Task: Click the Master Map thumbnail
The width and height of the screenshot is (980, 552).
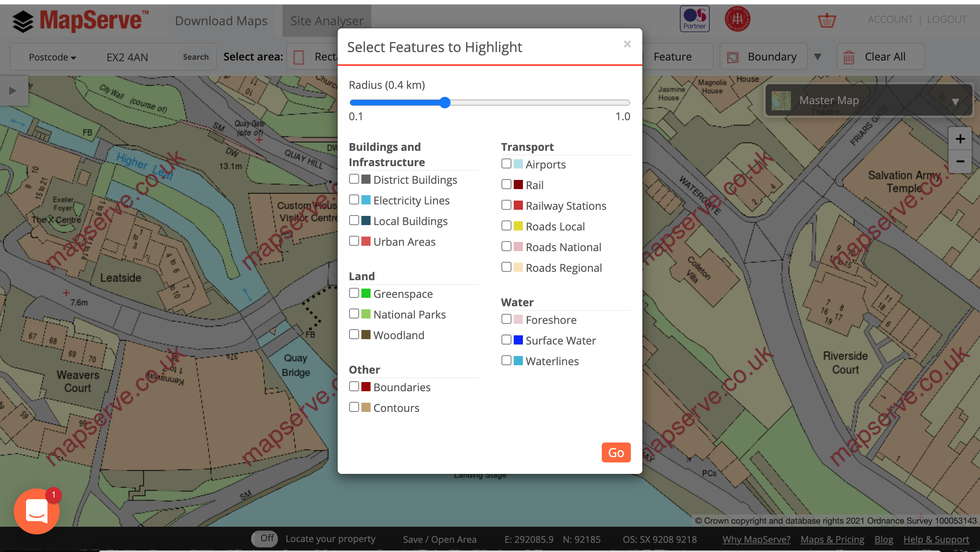Action: coord(781,100)
